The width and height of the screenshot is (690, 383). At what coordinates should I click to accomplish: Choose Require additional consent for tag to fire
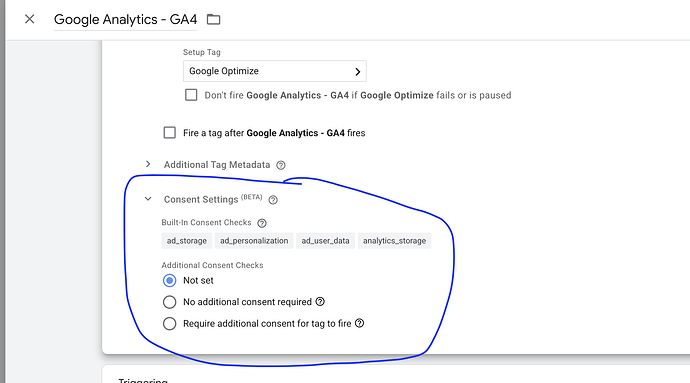pyautogui.click(x=169, y=324)
